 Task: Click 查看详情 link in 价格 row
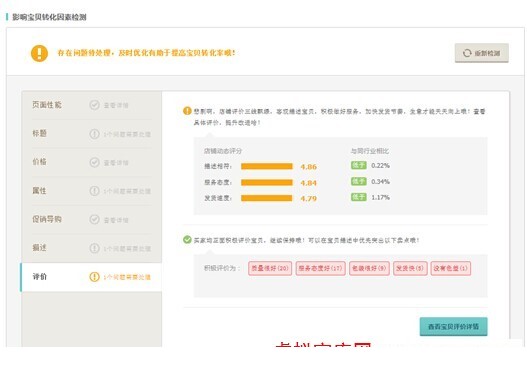tap(116, 163)
